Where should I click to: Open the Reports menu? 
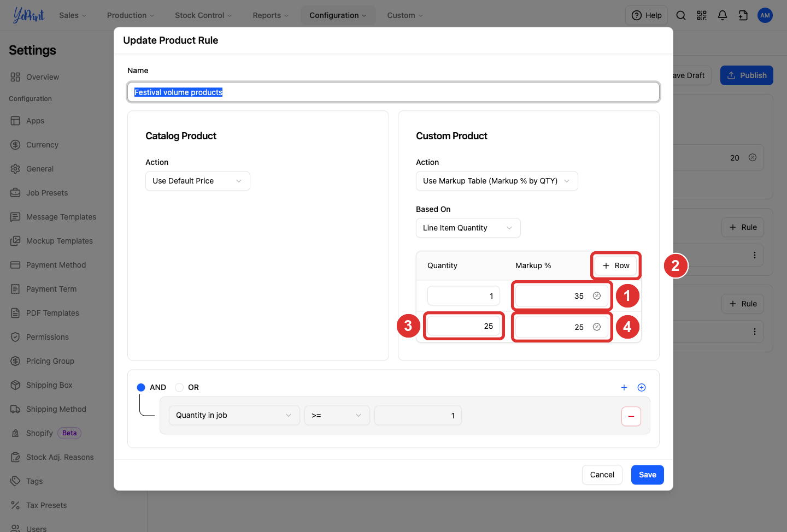point(271,15)
